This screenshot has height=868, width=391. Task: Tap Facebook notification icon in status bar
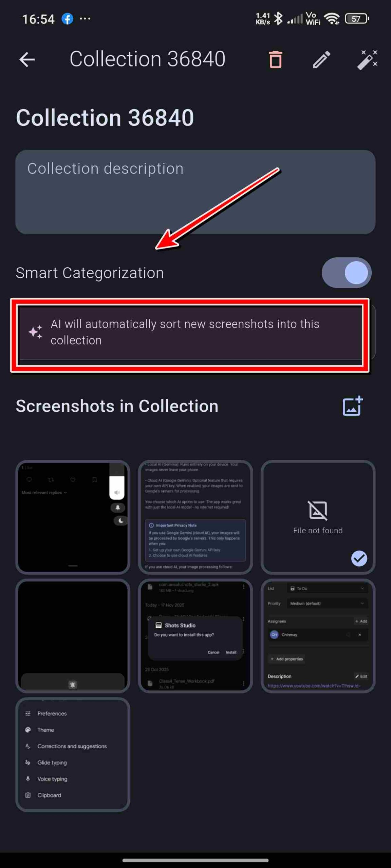tap(67, 19)
